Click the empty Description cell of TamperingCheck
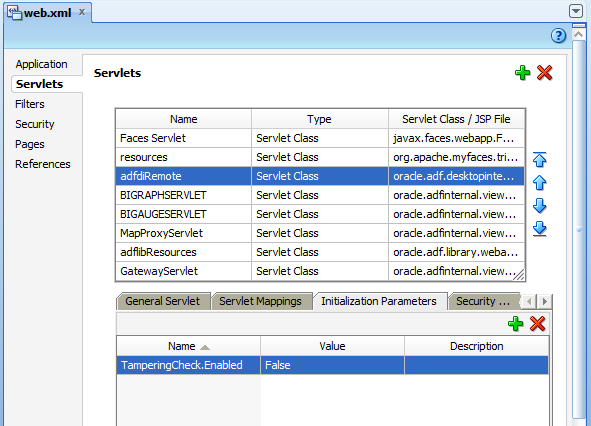The width and height of the screenshot is (591, 426). (x=476, y=365)
